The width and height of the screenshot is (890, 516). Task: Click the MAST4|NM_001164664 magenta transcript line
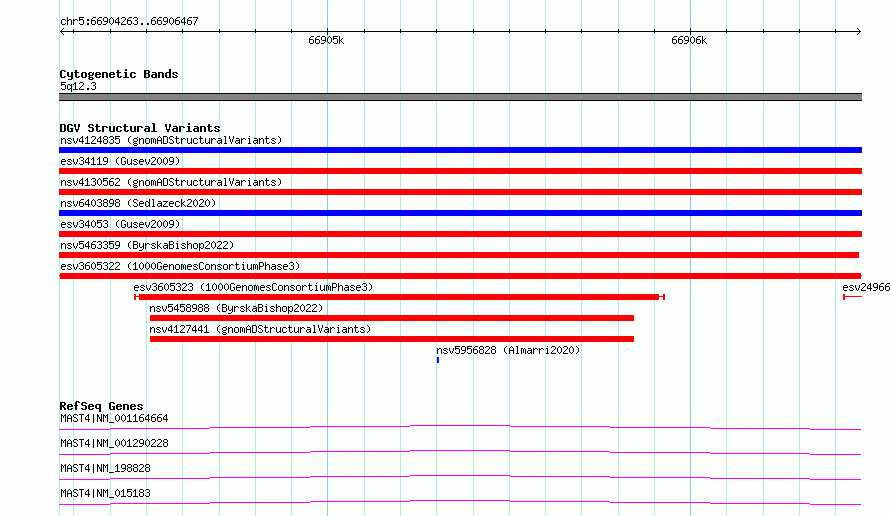point(460,427)
